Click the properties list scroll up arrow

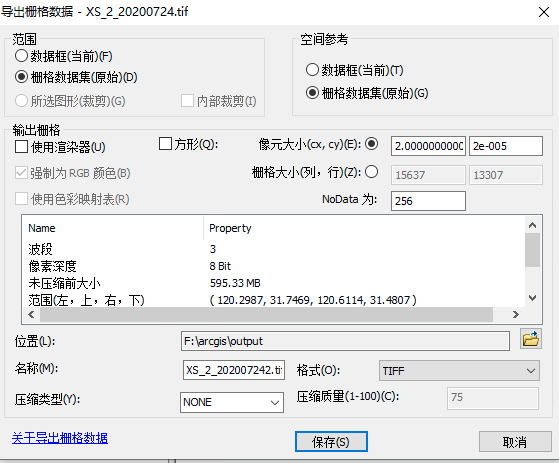point(533,225)
